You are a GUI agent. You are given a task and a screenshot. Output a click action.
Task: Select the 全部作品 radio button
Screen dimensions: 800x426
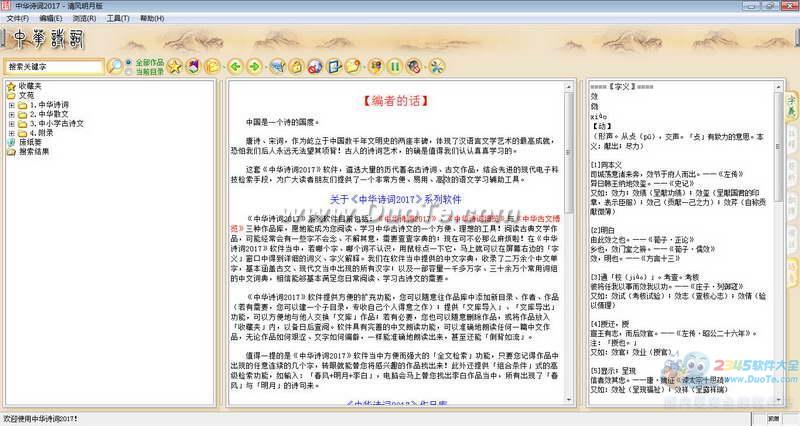129,62
